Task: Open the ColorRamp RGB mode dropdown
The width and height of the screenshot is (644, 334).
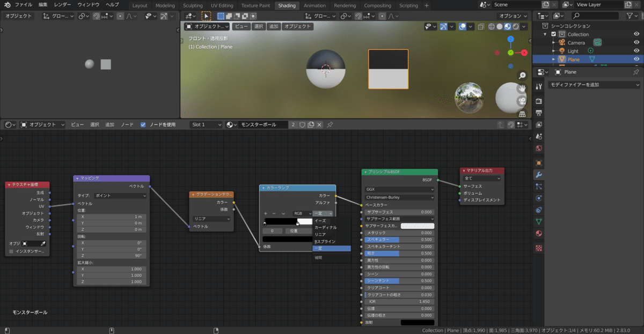Action: pyautogui.click(x=302, y=213)
